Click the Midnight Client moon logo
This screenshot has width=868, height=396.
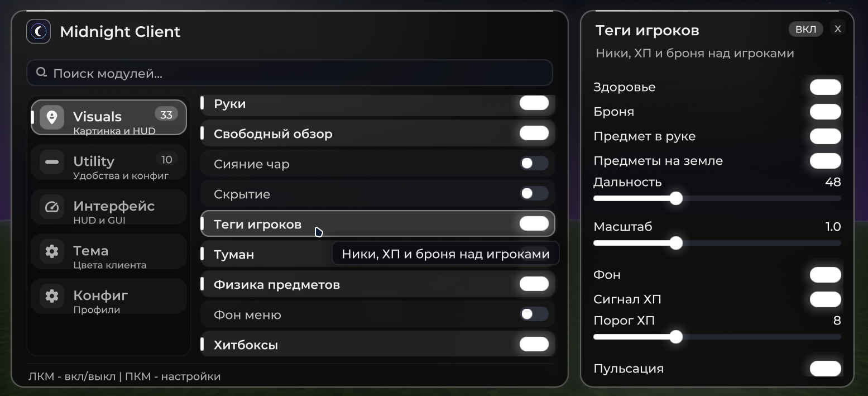[39, 31]
